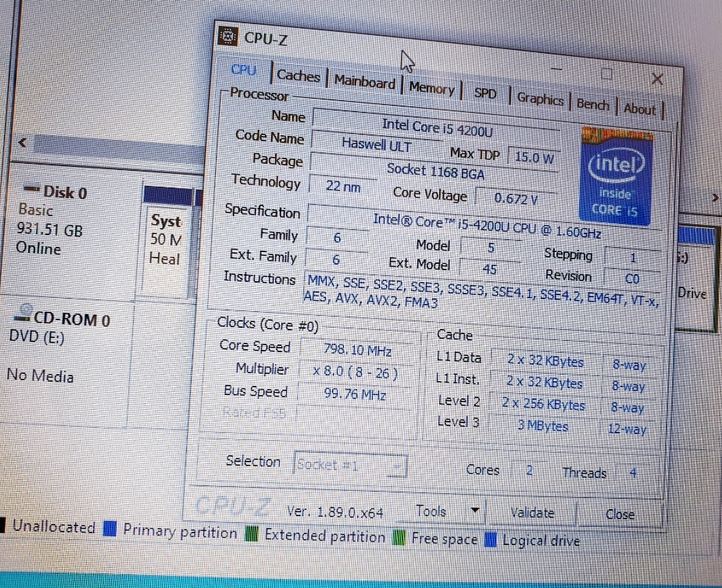This screenshot has width=722, height=588.
Task: Select the CPU tab
Action: click(x=243, y=70)
